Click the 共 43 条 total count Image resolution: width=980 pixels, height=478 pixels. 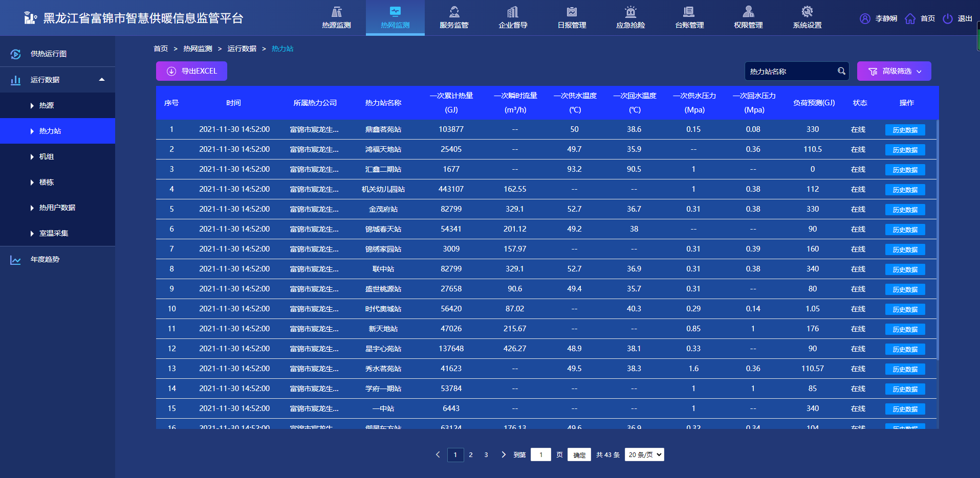[608, 454]
